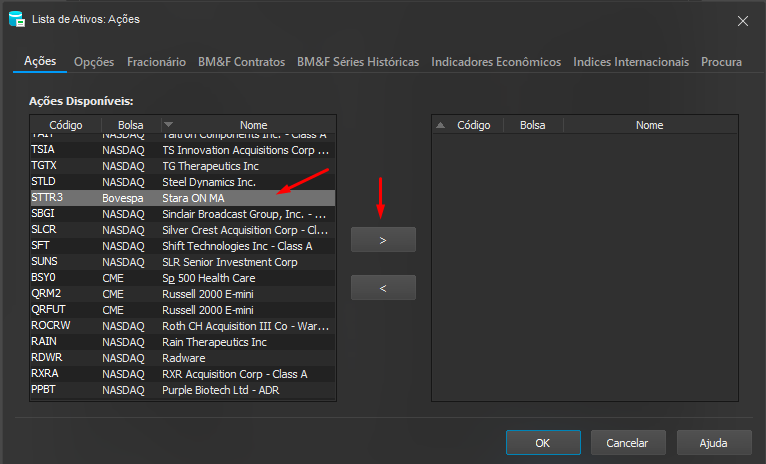Select Sinclair Broadcast Group row
The image size is (766, 464).
(183, 214)
